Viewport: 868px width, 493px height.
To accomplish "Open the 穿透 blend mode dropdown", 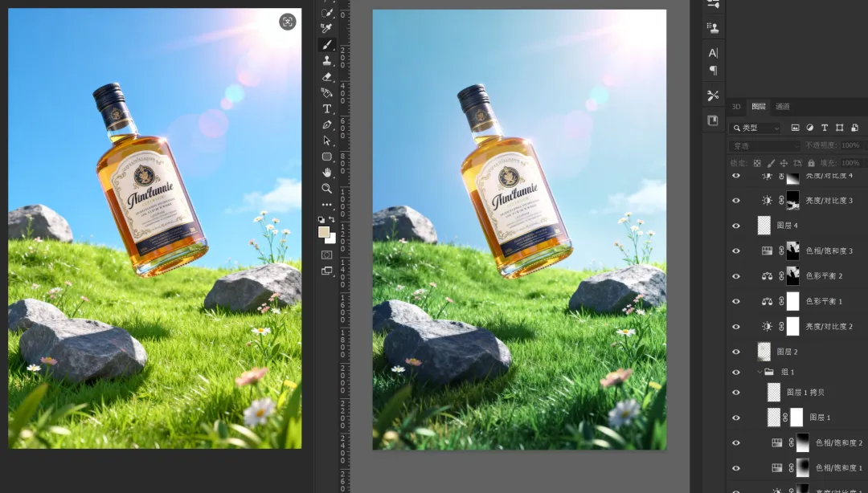I will click(764, 145).
